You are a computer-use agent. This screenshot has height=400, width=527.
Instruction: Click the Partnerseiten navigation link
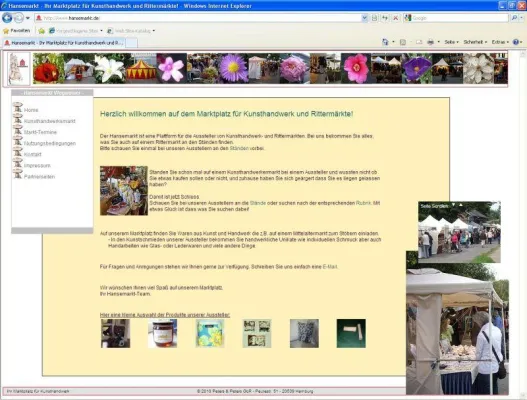tap(39, 176)
